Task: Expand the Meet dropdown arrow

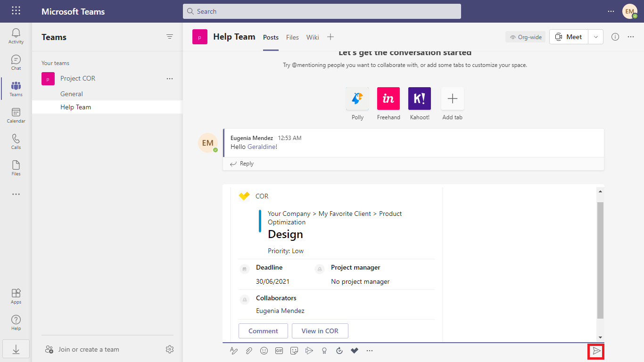Action: pyautogui.click(x=596, y=37)
